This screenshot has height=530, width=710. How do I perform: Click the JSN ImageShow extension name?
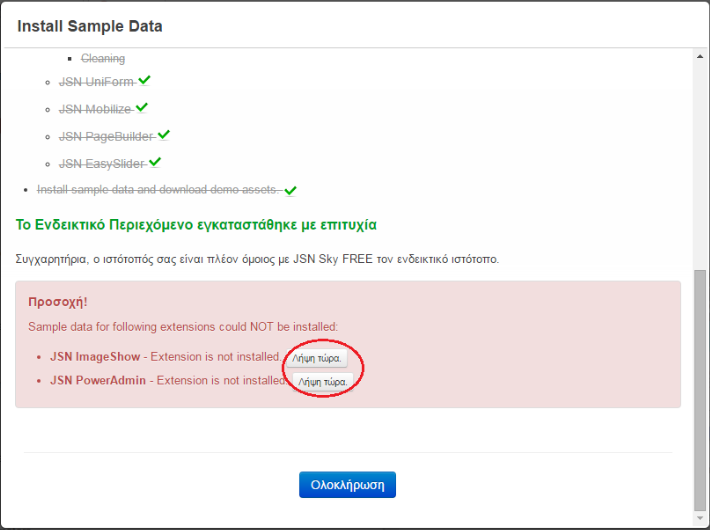pyautogui.click(x=95, y=357)
